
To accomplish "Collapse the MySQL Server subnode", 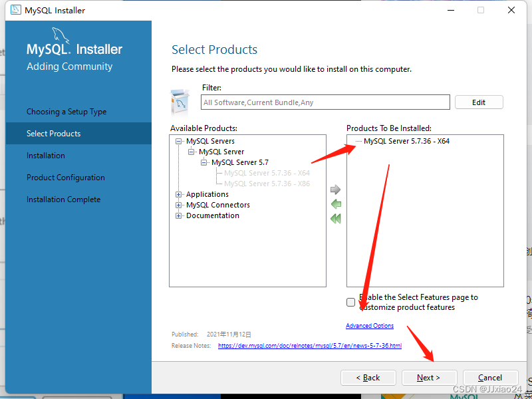I will [192, 152].
